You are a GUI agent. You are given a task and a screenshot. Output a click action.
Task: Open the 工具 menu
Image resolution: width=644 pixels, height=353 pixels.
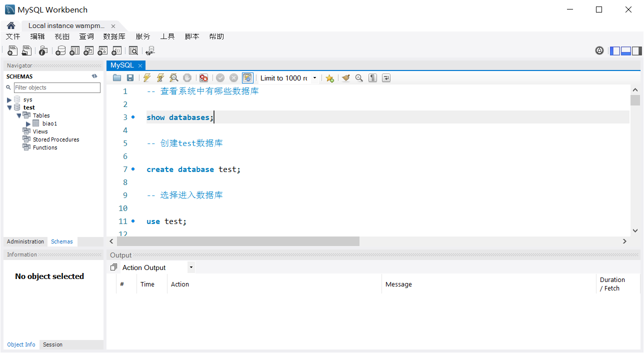167,36
